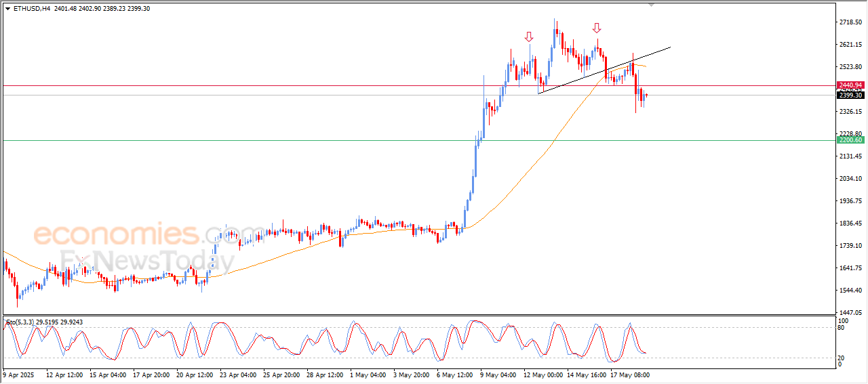Select the green 2200.60 price level label
The width and height of the screenshot is (868, 384).
pos(850,140)
